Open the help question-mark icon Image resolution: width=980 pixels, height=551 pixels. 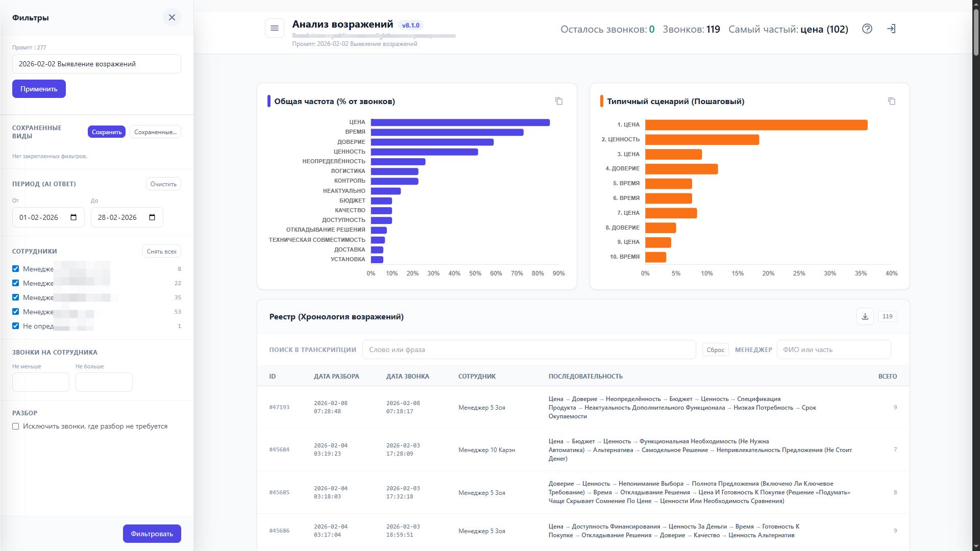point(867,29)
